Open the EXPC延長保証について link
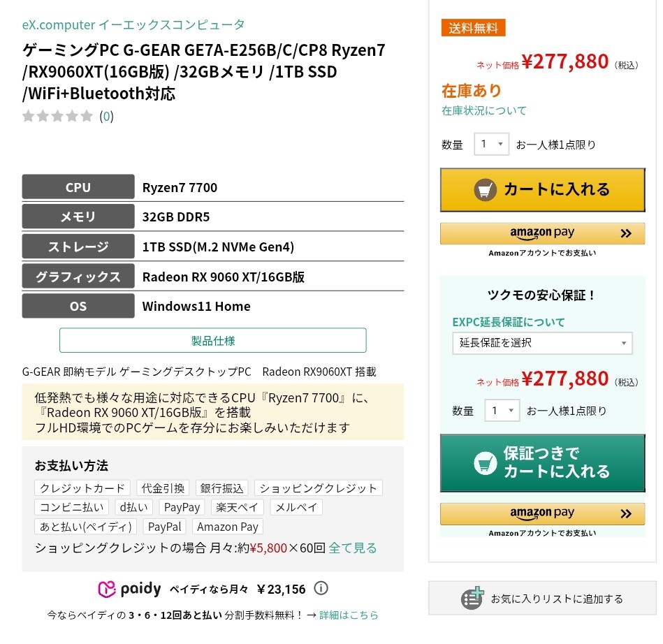This screenshot has height=644, width=663. pyautogui.click(x=509, y=322)
